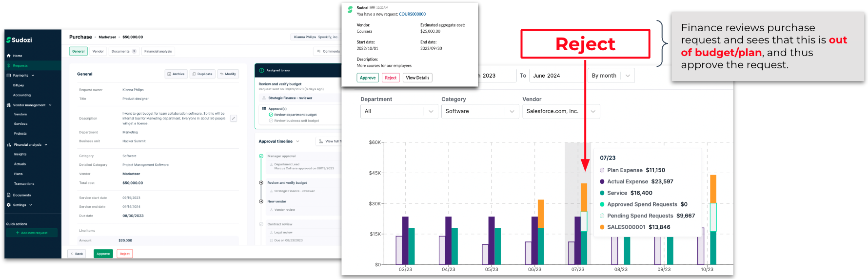Open Transactions in sidebar
This screenshot has height=279, width=868.
tap(24, 184)
